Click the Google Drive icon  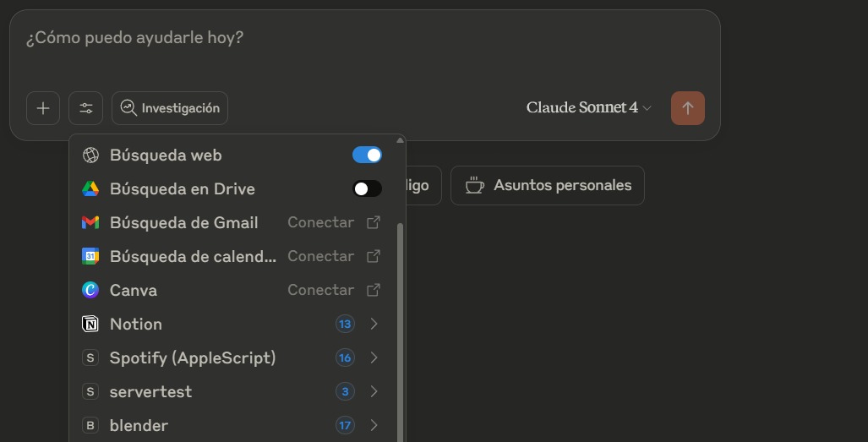pos(90,189)
